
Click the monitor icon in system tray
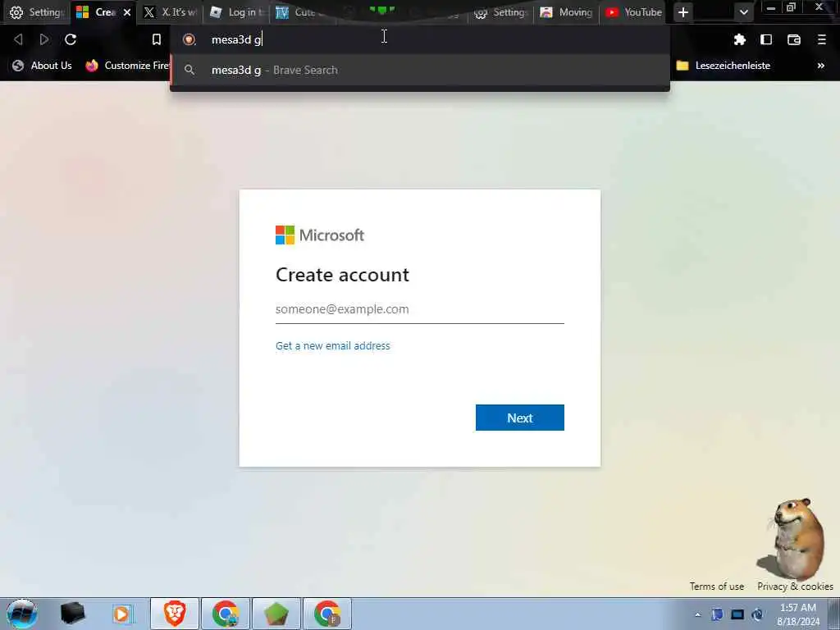point(737,614)
